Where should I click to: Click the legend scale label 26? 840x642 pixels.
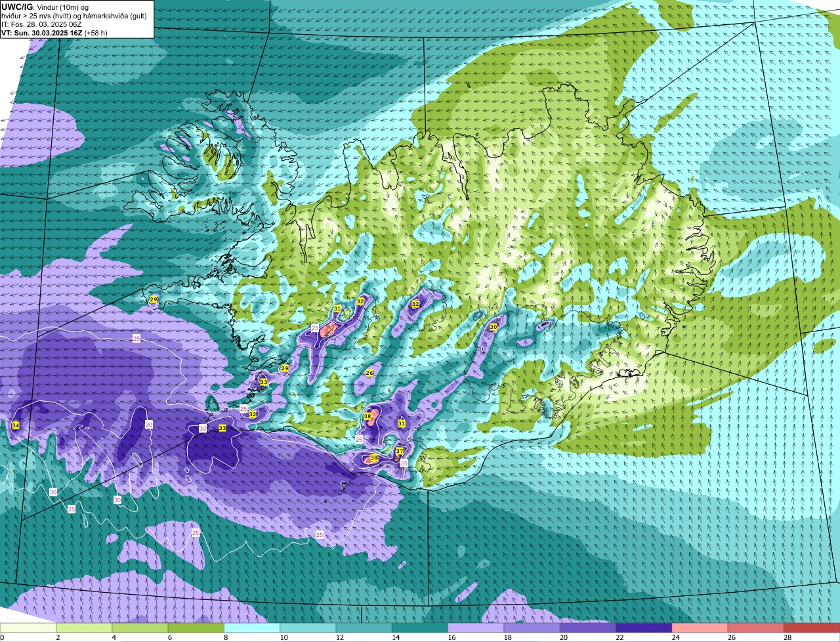pos(731,637)
